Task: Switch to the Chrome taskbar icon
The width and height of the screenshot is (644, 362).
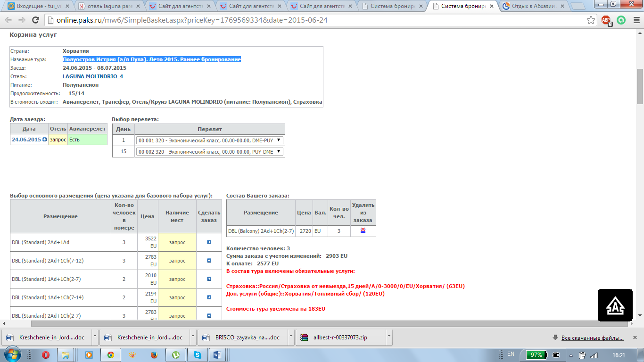Action: click(110, 354)
